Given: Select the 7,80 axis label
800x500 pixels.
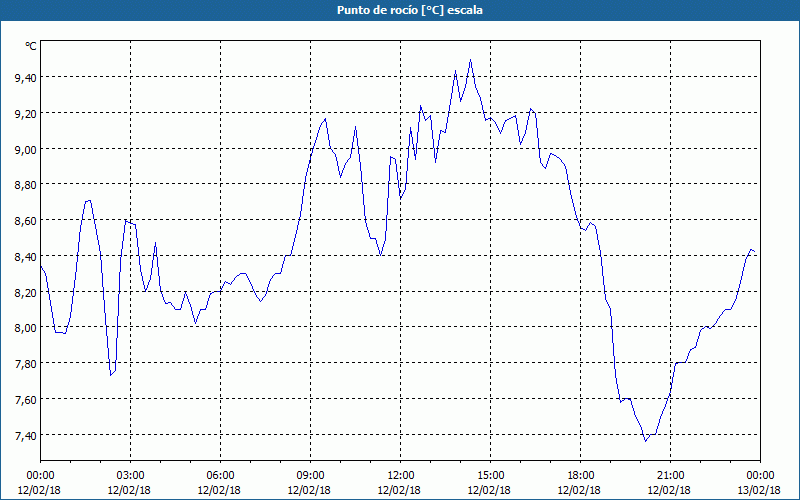Looking at the screenshot, I should pyautogui.click(x=25, y=364).
